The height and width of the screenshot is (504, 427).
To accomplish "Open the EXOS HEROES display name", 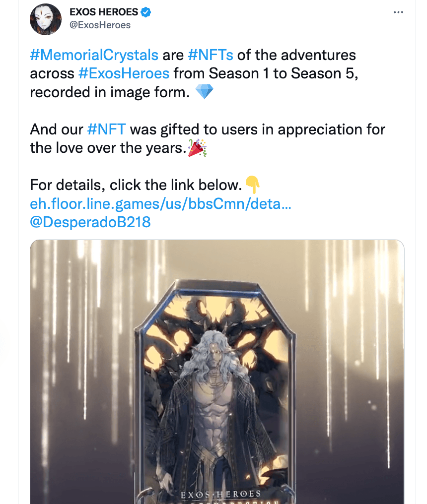I will pos(104,12).
